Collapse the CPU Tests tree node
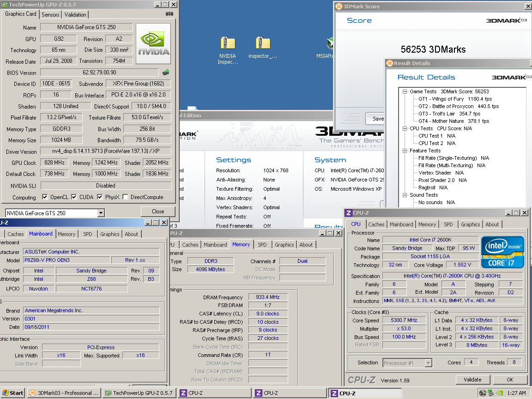 [405, 128]
